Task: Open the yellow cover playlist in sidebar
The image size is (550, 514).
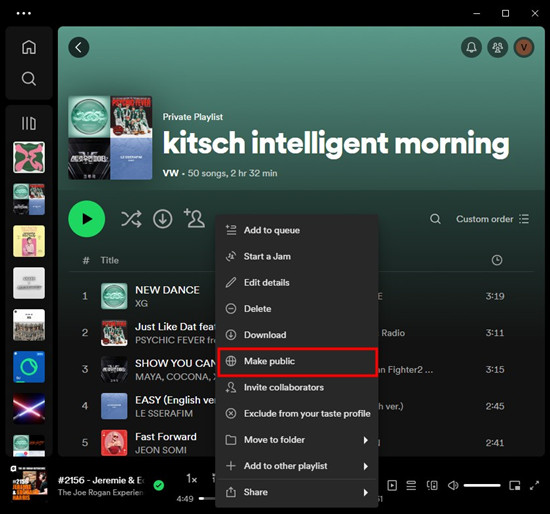Action: tap(29, 241)
